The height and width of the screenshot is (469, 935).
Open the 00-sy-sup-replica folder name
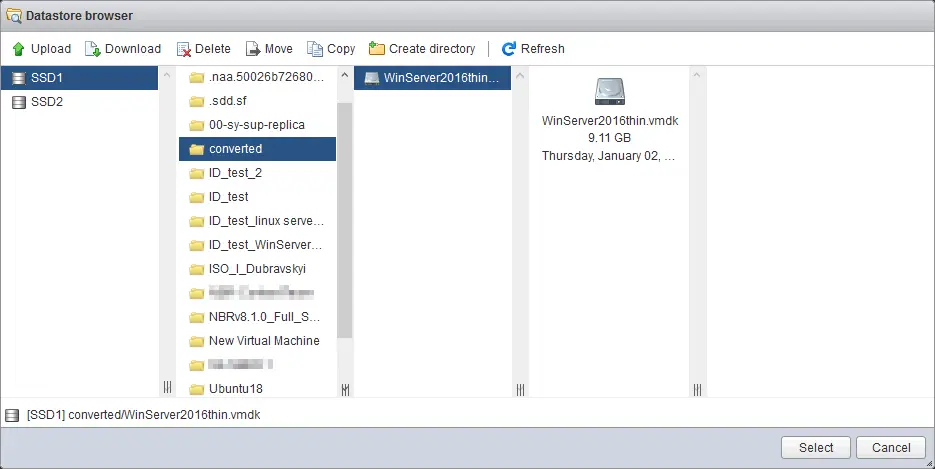(257, 125)
